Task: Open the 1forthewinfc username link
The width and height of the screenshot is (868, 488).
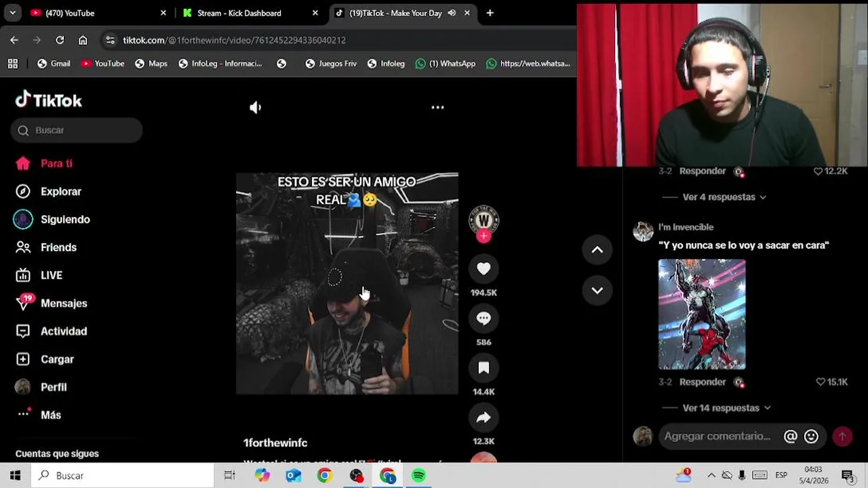Action: [275, 443]
